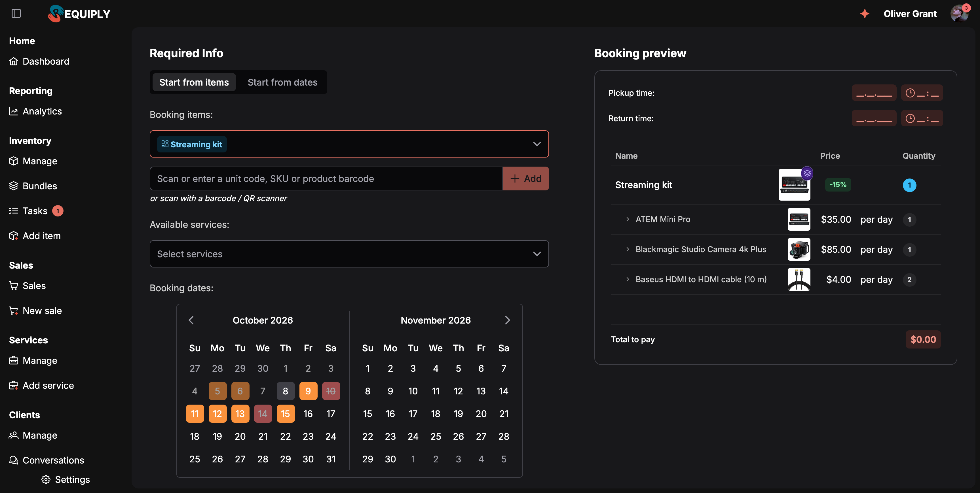
Task: Set the Pickup time clock field
Action: point(922,93)
